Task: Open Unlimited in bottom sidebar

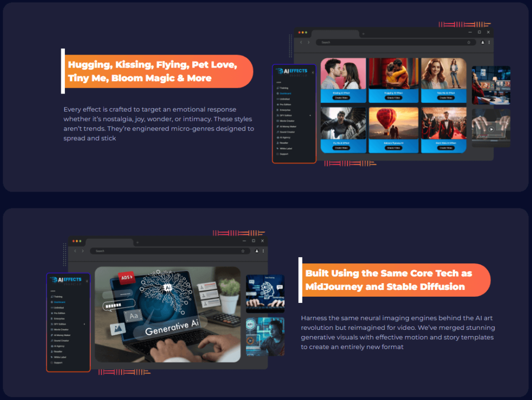Action: click(x=57, y=308)
